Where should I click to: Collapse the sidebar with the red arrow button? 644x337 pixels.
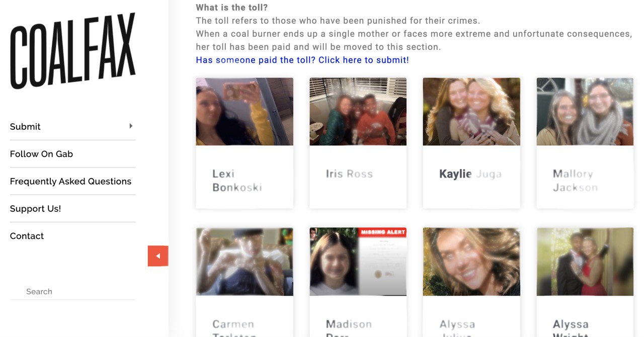[x=158, y=256]
